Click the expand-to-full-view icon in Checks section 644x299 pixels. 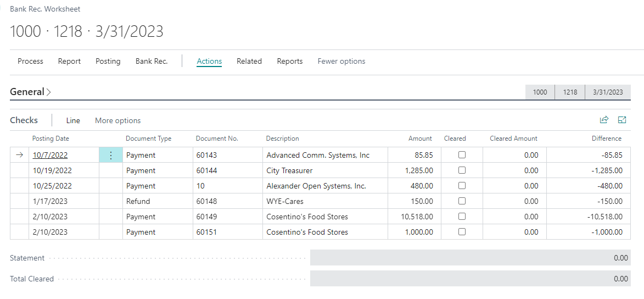tap(622, 120)
